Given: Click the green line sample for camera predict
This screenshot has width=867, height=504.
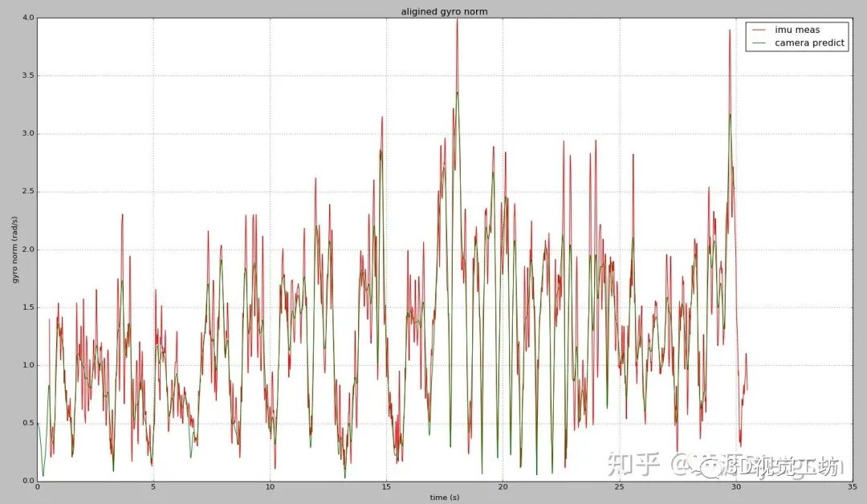Looking at the screenshot, I should click(759, 43).
